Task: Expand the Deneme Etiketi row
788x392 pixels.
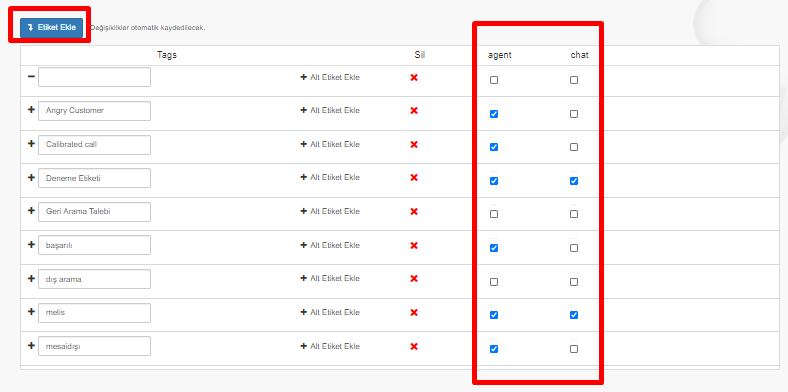Action: [x=31, y=177]
